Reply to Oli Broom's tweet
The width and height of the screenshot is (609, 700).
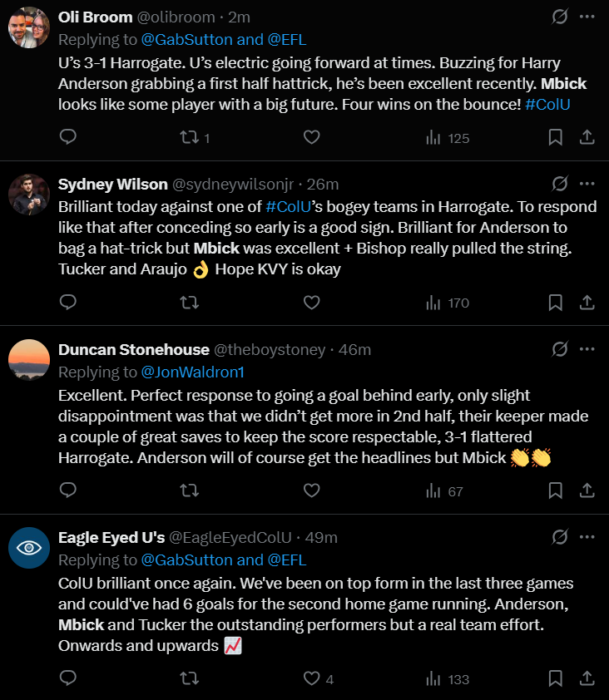[x=68, y=137]
